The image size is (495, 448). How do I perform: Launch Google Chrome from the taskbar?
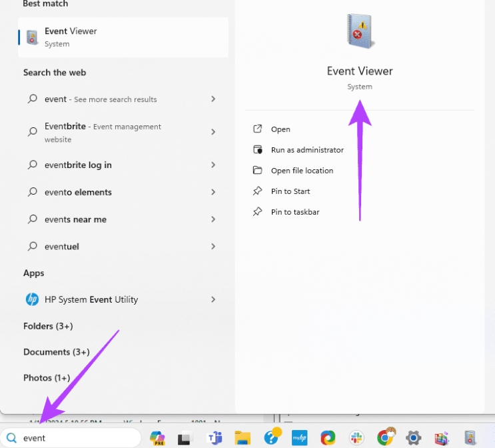[x=386, y=437]
